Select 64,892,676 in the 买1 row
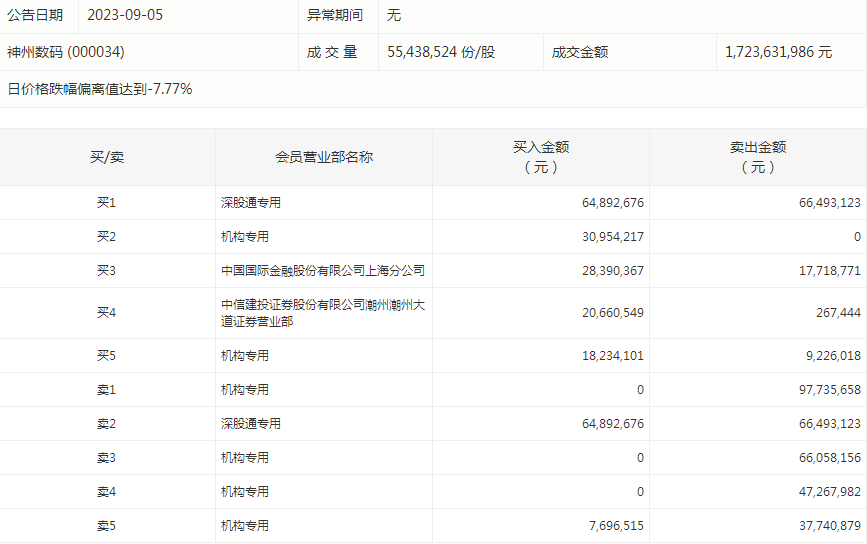Viewport: 867px width, 544px height. [x=613, y=203]
